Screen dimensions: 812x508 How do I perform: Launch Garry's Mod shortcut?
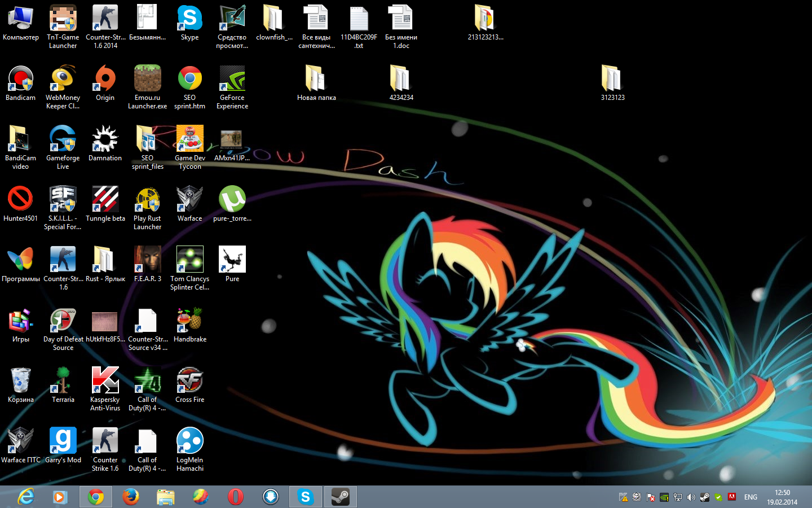[63, 446]
